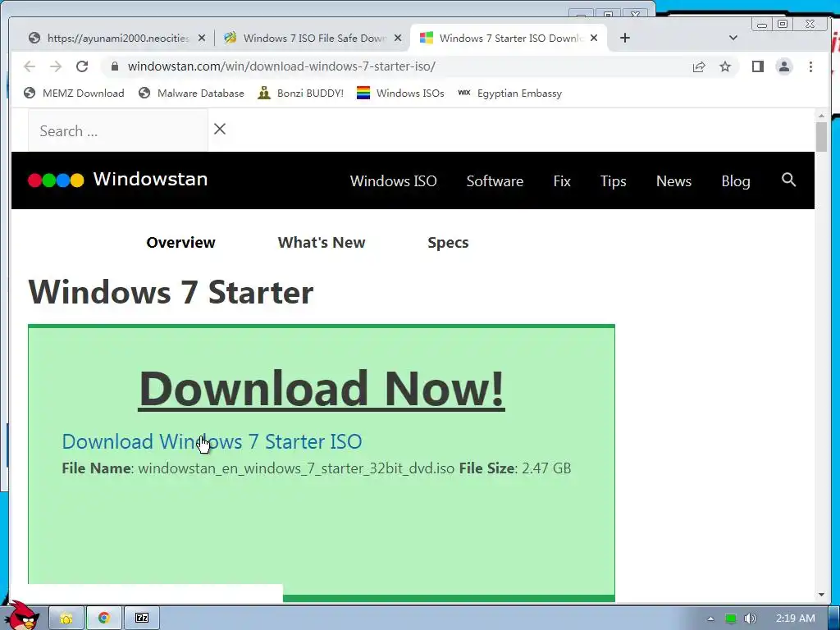This screenshot has height=630, width=840.
Task: Close the Windows 7 ISO File Safe Download tab
Action: click(x=398, y=38)
